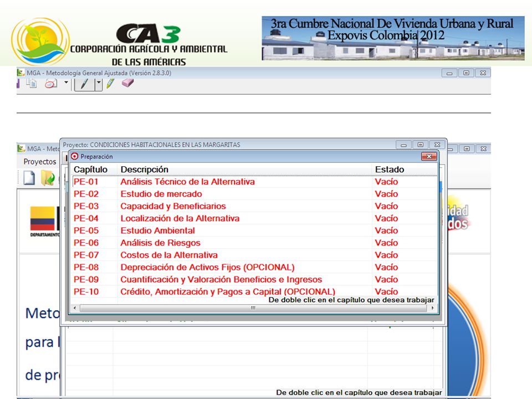The width and height of the screenshot is (532, 399).
Task: Select chapter code PE-07
Action: tap(86, 255)
